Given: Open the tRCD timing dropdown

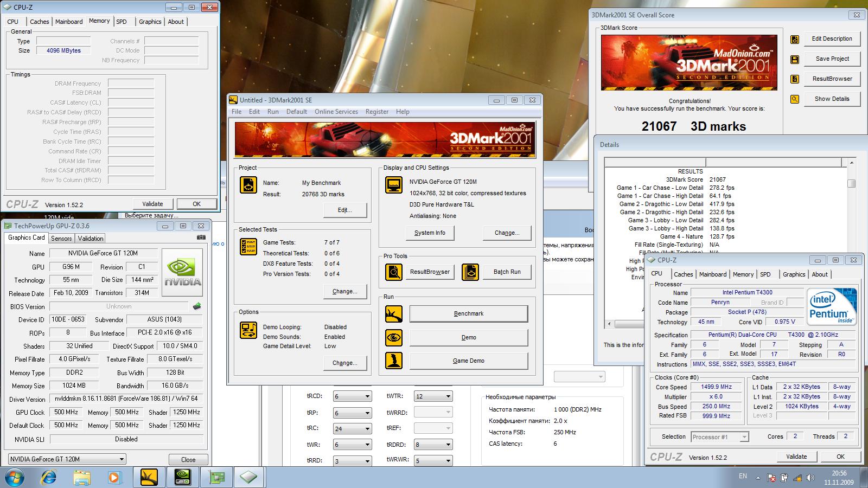Looking at the screenshot, I should (352, 396).
